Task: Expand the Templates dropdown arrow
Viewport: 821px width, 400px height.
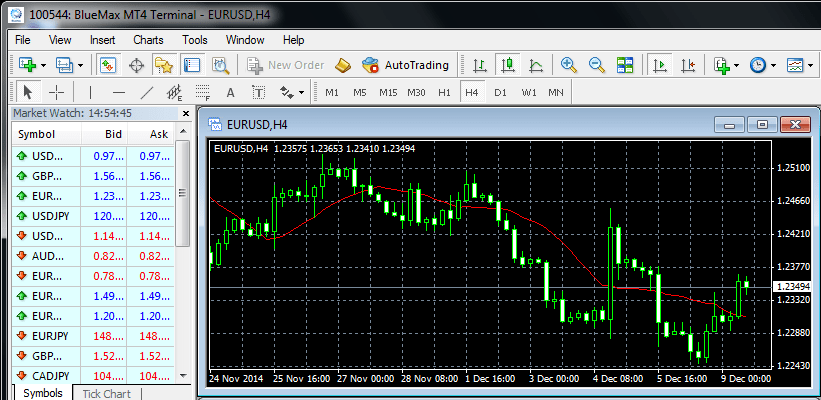Action: (x=810, y=66)
